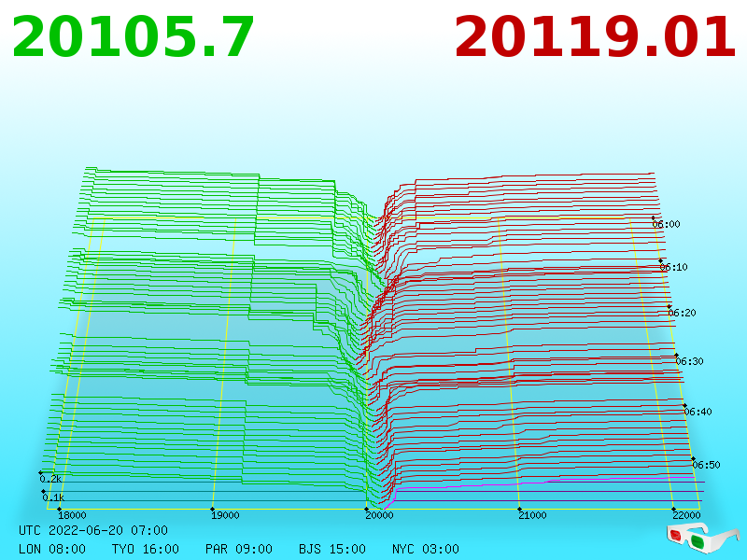Click the 06:50 time marker
This screenshot has width=747, height=560.
(706, 465)
